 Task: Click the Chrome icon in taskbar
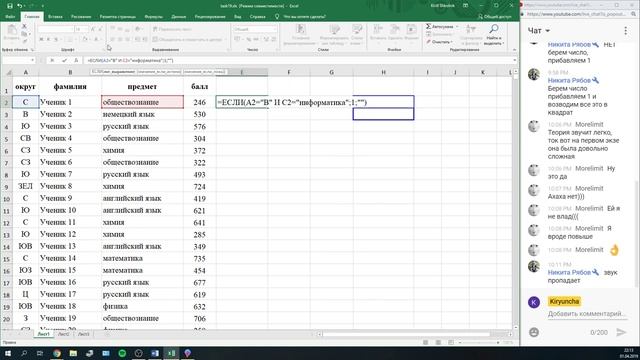coord(57,353)
